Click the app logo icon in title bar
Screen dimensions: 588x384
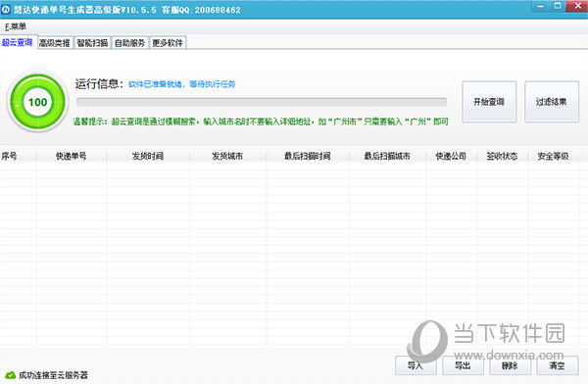6,10
